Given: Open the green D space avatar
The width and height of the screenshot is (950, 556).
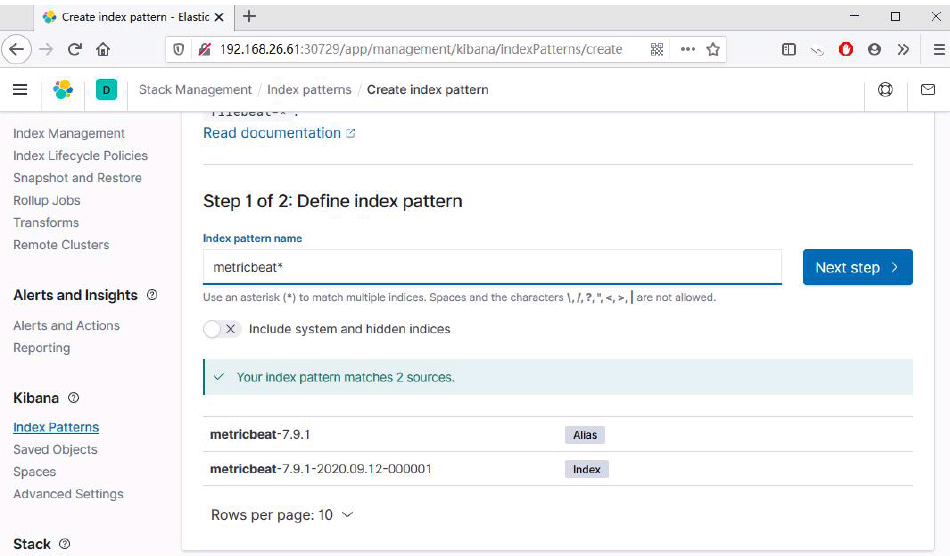Looking at the screenshot, I should pyautogui.click(x=106, y=90).
